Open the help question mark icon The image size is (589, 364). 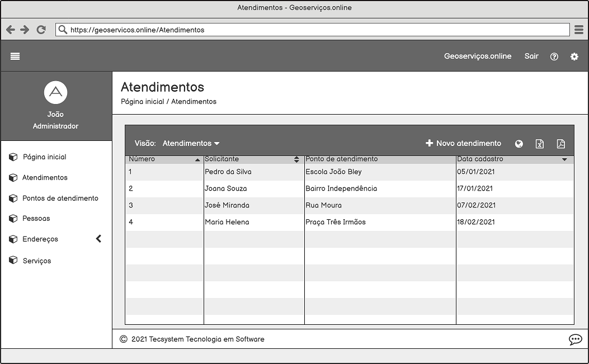[554, 56]
